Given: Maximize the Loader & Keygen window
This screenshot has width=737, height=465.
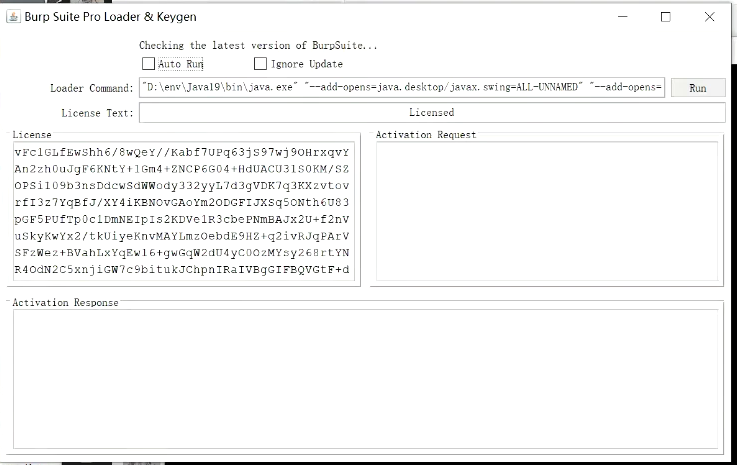Looking at the screenshot, I should [x=666, y=17].
